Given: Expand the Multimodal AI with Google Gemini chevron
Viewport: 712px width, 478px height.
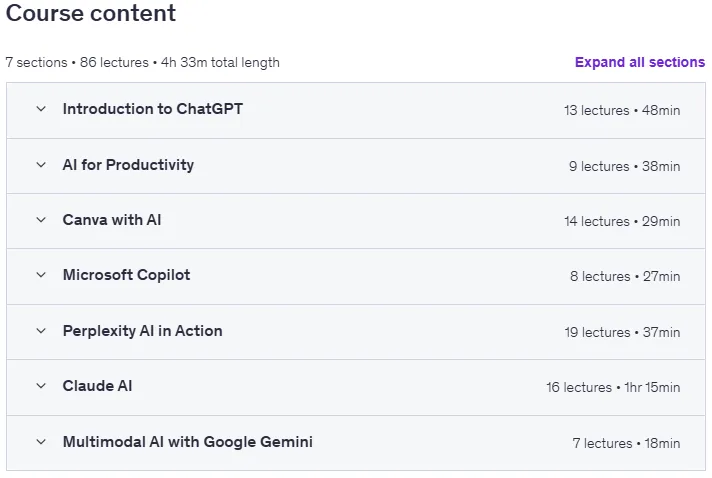Looking at the screenshot, I should (x=41, y=442).
